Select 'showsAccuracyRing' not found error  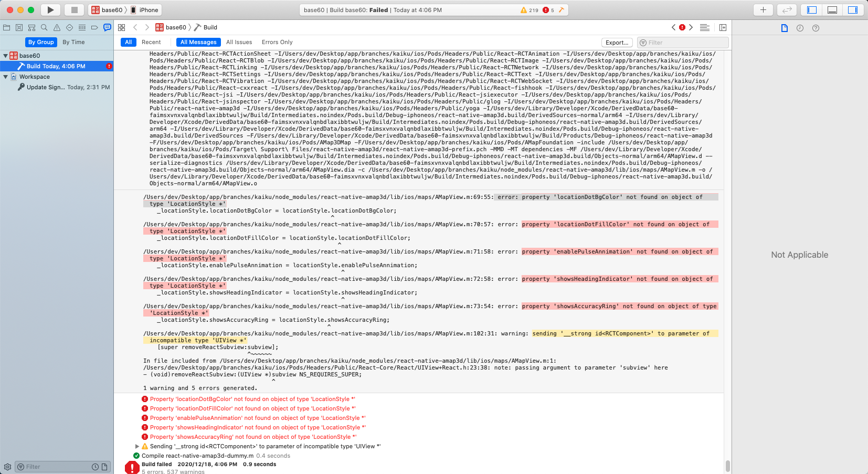(249, 437)
